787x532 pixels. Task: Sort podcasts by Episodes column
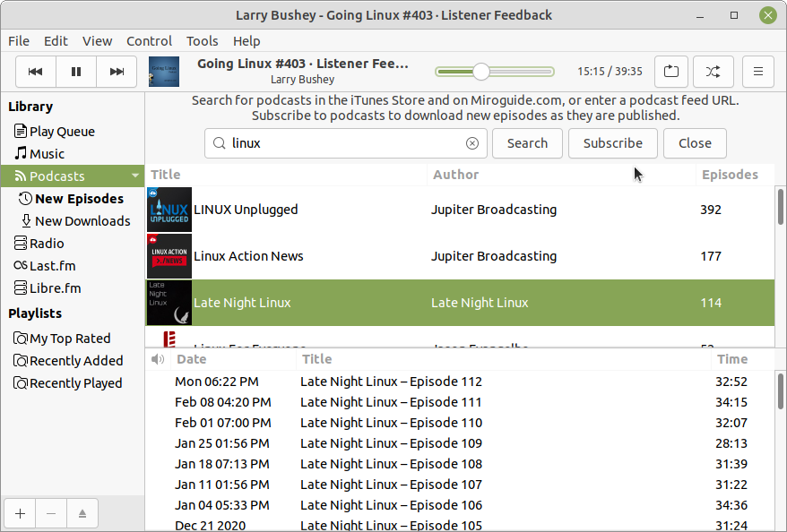point(735,175)
